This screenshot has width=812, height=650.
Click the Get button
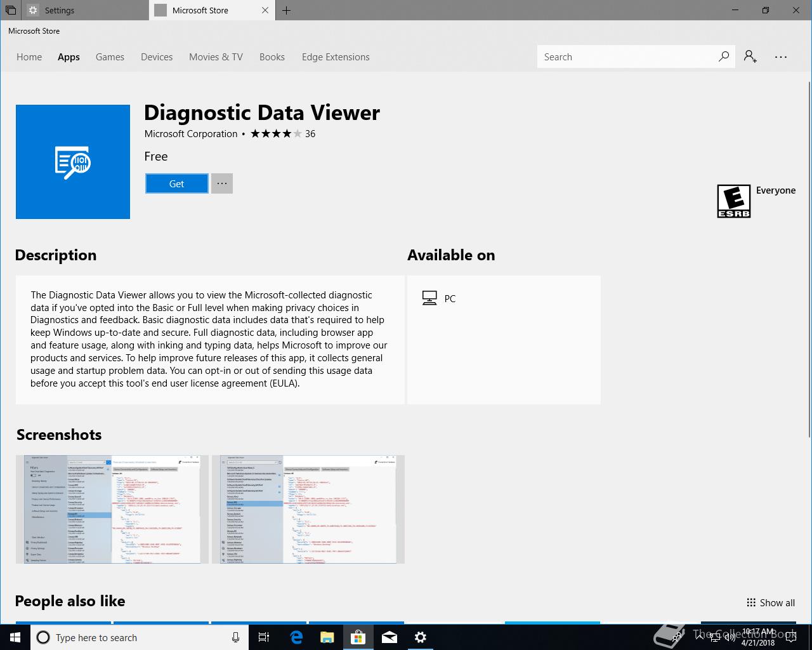pos(176,183)
